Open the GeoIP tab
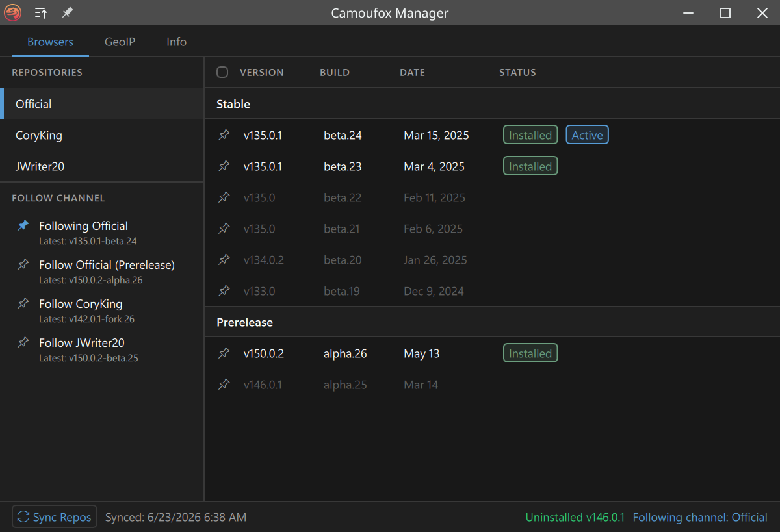 point(120,42)
